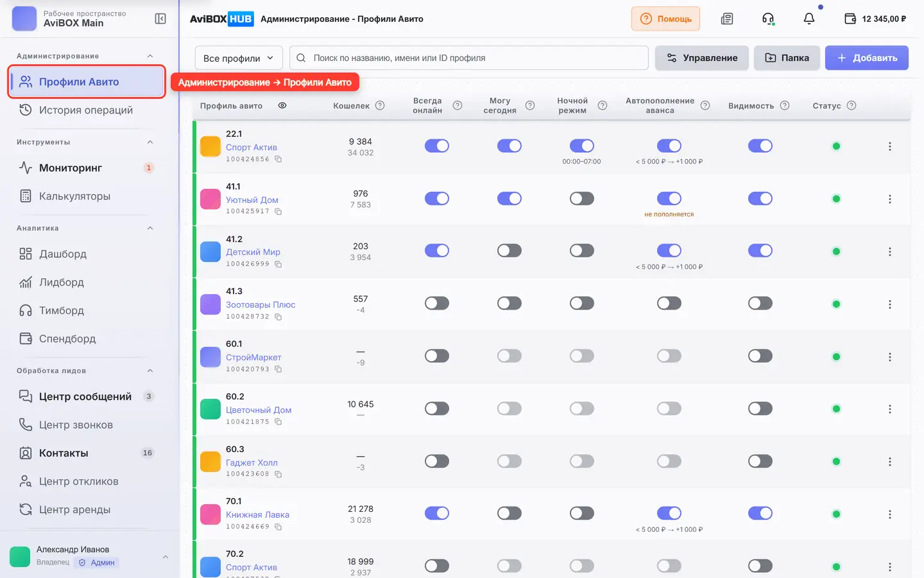Open the row menu for Зоотовары Плюс

[x=890, y=304]
